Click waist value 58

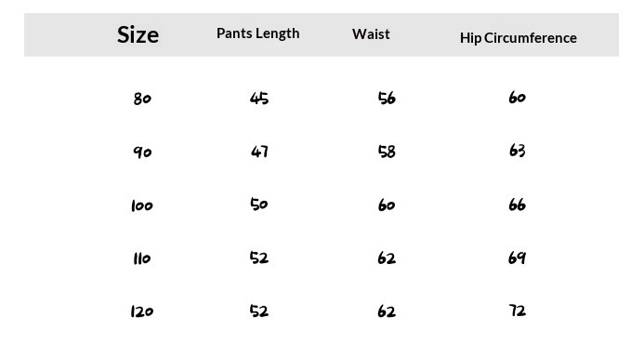[x=387, y=152]
